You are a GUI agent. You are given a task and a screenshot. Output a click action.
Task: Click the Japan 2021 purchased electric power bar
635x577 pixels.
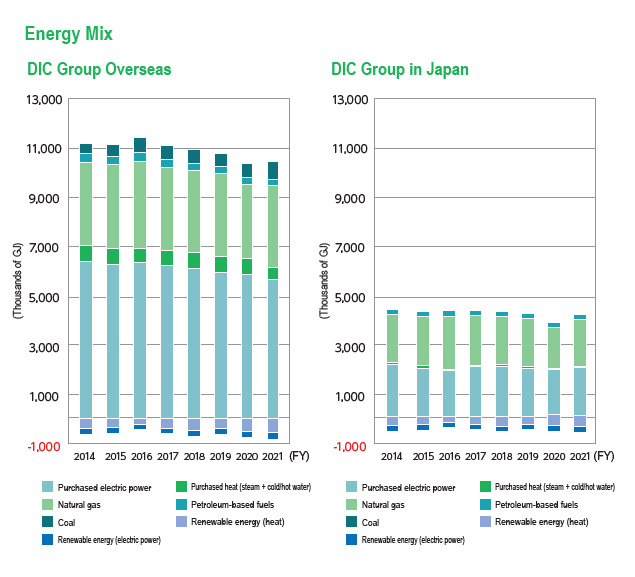click(580, 392)
